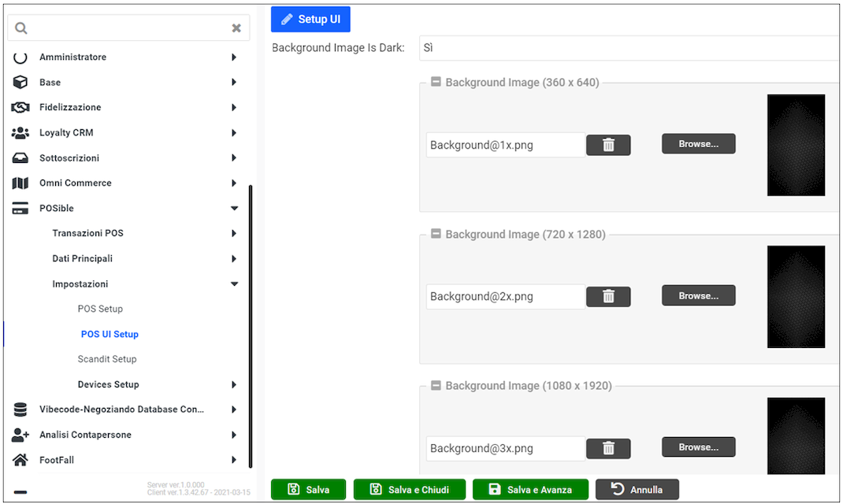843x504 pixels.
Task: Collapse the Background Image (720 x 1280) section
Action: (436, 234)
